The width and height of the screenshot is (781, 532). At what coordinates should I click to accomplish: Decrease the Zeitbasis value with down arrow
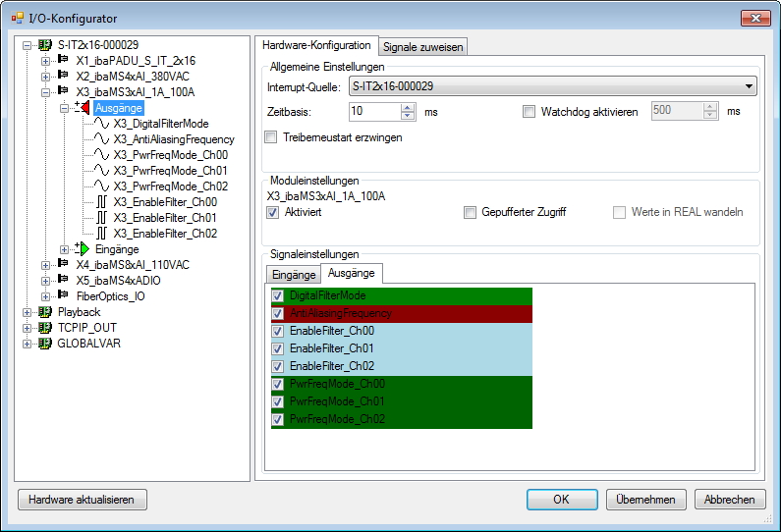(408, 116)
